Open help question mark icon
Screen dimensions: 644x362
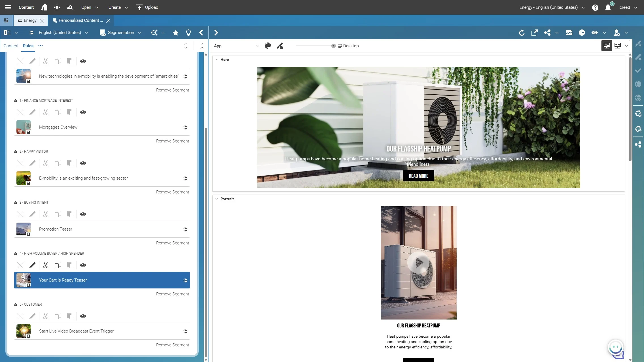click(x=595, y=8)
